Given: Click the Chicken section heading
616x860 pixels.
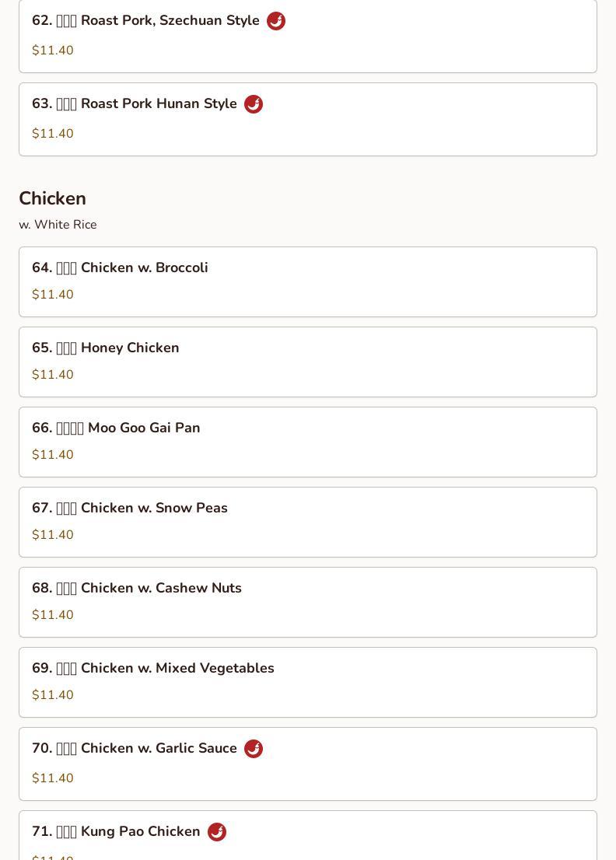Looking at the screenshot, I should 53,198.
